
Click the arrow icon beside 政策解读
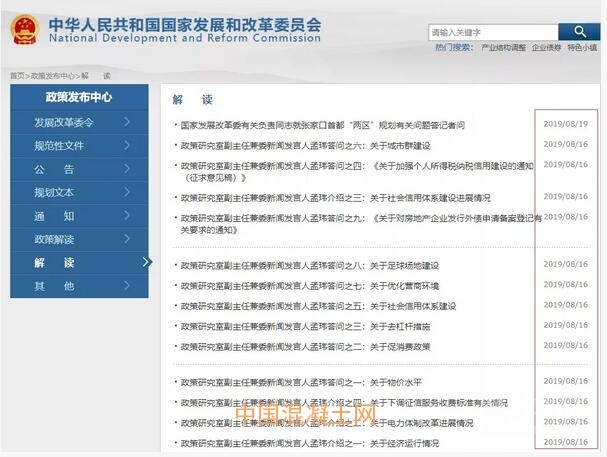[128, 239]
